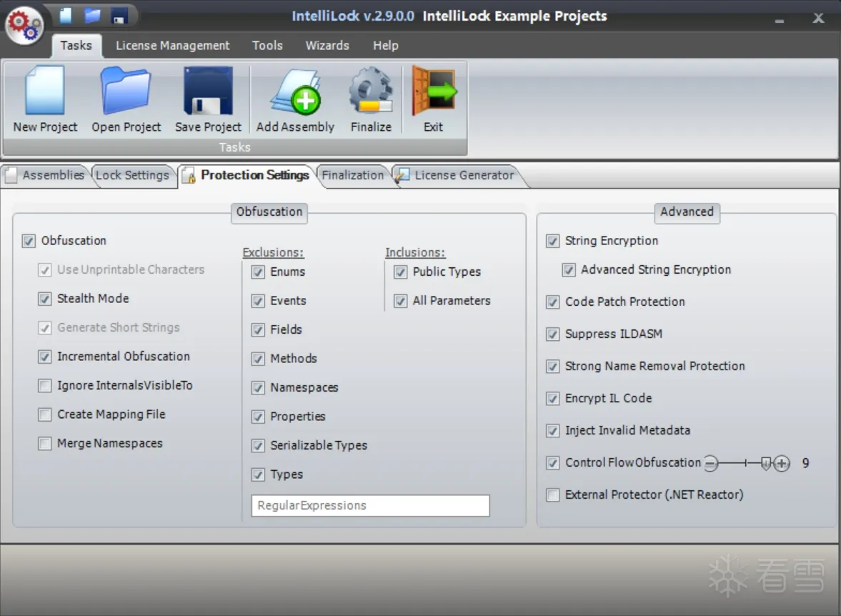Toggle Advanced String Encryption checkbox
Image resolution: width=841 pixels, height=616 pixels.
tap(569, 270)
